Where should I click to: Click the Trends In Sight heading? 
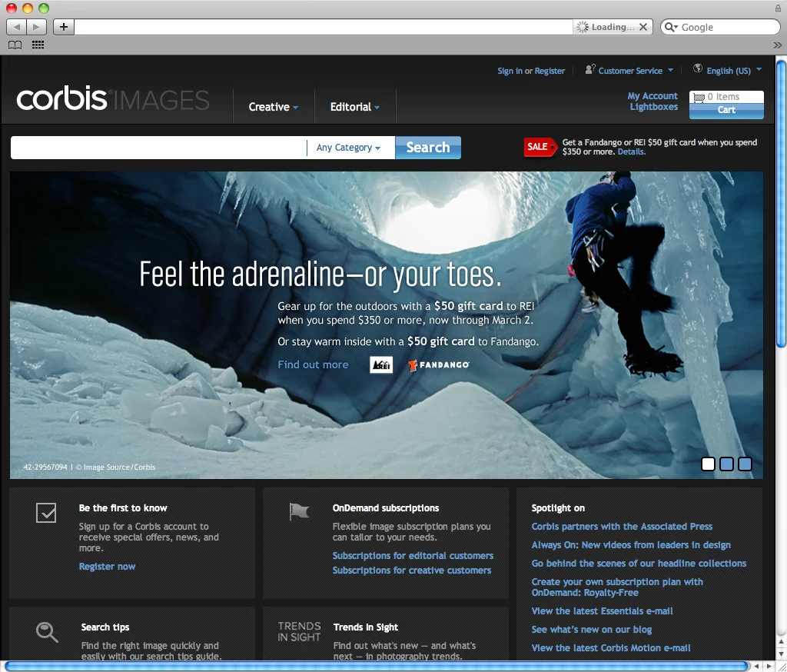tap(365, 627)
